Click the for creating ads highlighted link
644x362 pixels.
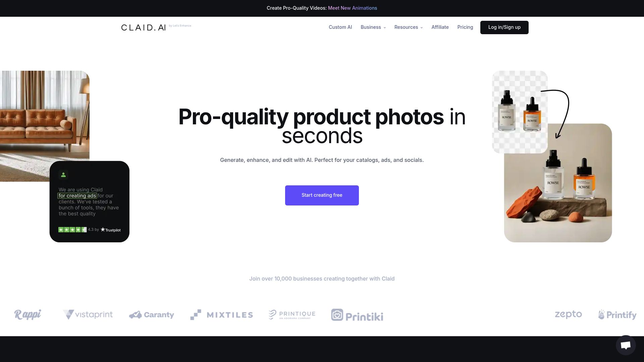point(78,195)
